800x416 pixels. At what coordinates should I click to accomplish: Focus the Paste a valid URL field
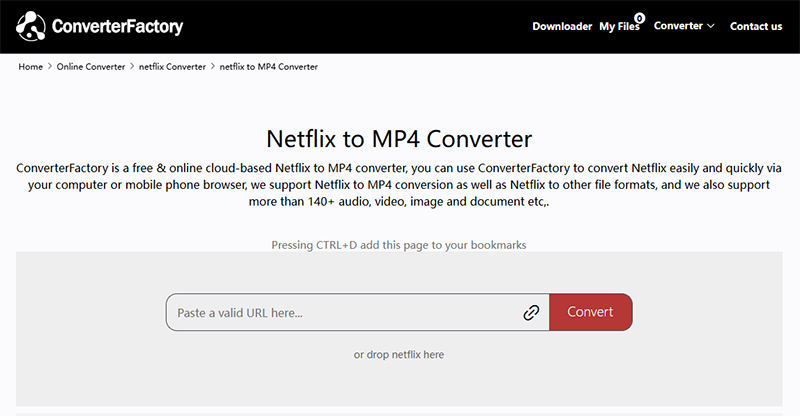tap(358, 312)
